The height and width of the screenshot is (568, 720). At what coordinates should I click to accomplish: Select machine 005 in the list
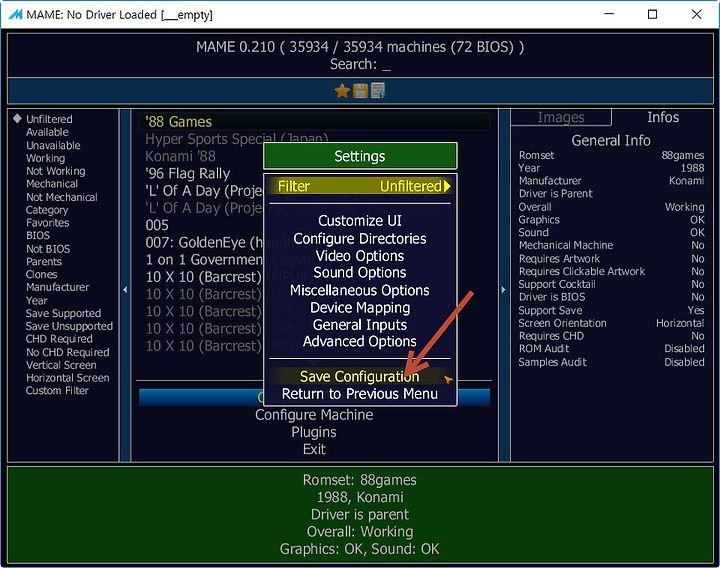157,225
